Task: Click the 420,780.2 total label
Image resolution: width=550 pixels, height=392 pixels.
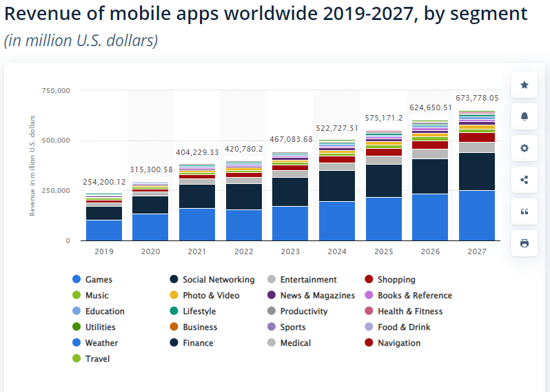Action: 244,149
